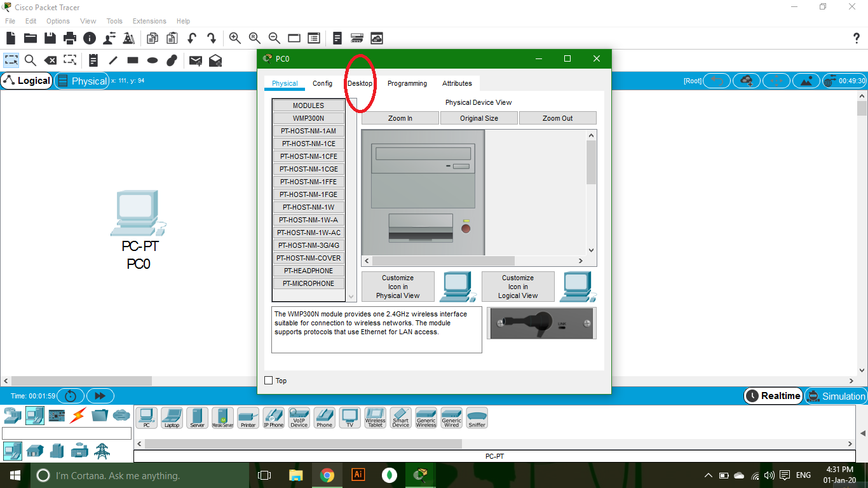Open the Config tab in PC0
Viewport: 868px width, 488px height.
pos(322,83)
